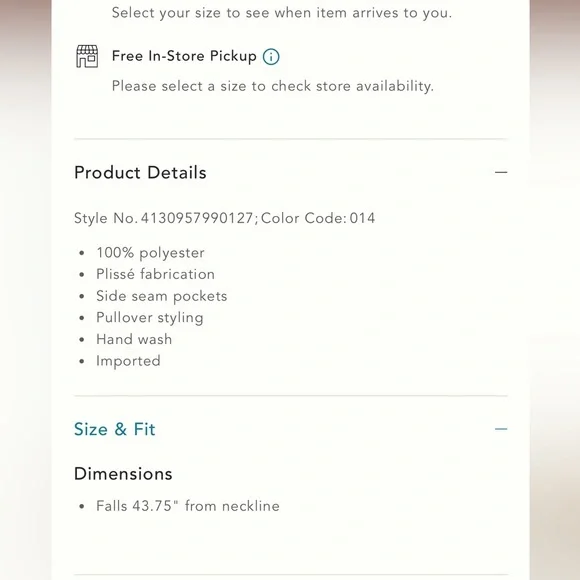Click the Side seam pockets detail

click(x=162, y=296)
